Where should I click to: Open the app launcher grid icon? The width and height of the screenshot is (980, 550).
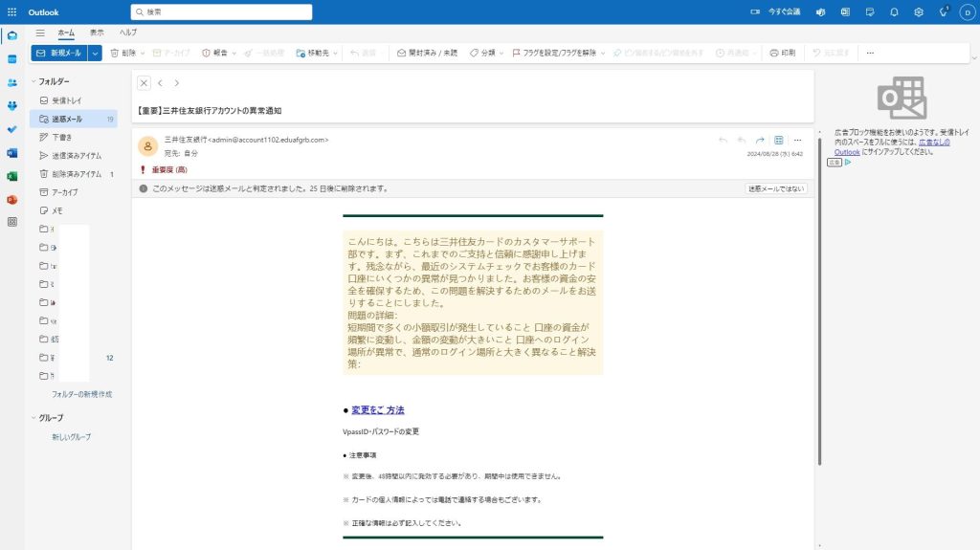click(11, 11)
